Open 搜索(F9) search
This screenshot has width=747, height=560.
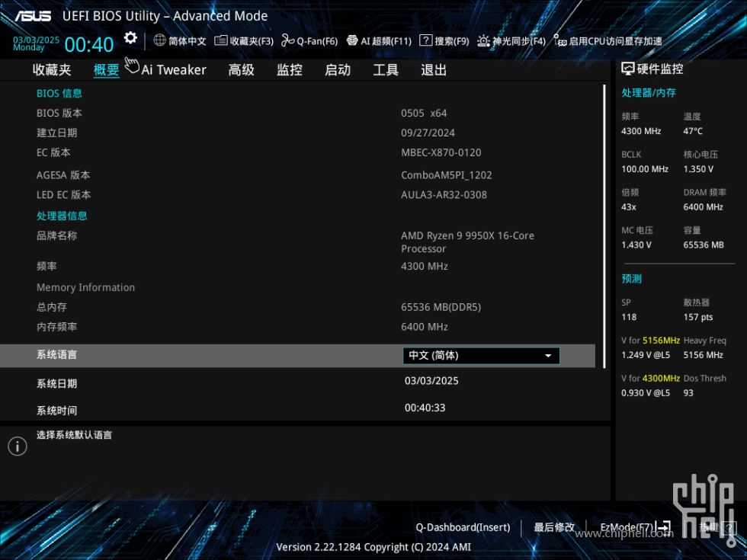pos(444,41)
